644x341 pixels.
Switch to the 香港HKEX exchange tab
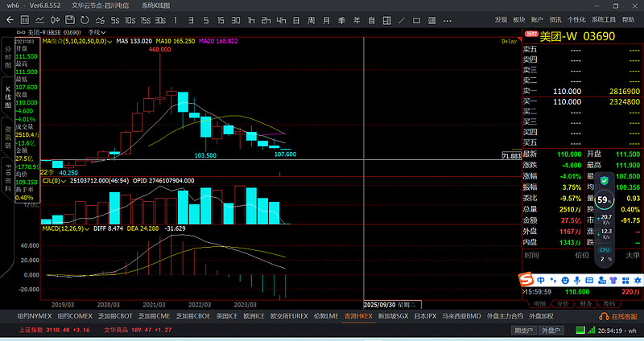(x=358, y=316)
